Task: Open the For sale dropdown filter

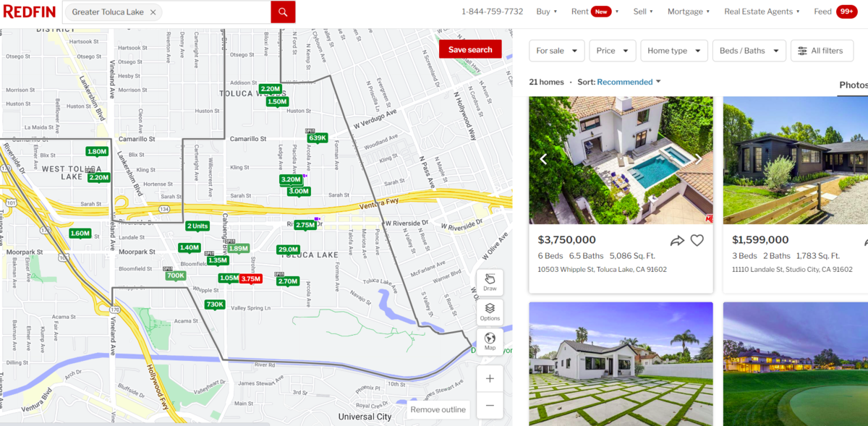Action: (557, 51)
